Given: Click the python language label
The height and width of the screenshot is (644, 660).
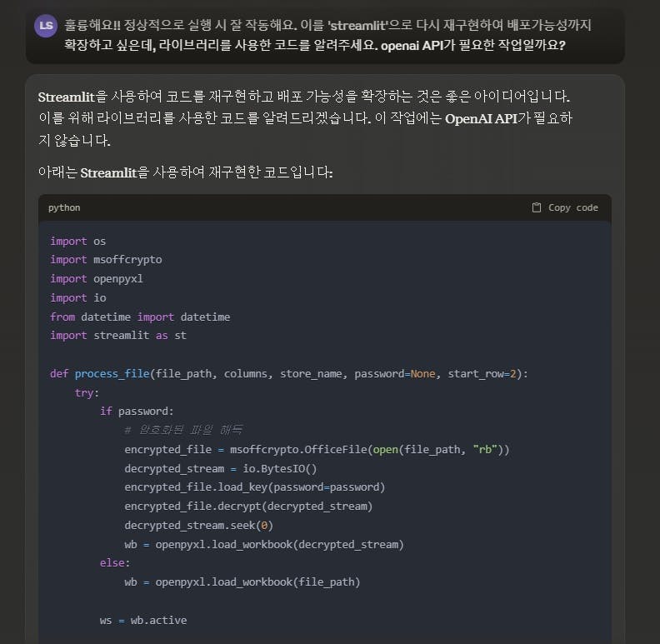Looking at the screenshot, I should point(64,207).
